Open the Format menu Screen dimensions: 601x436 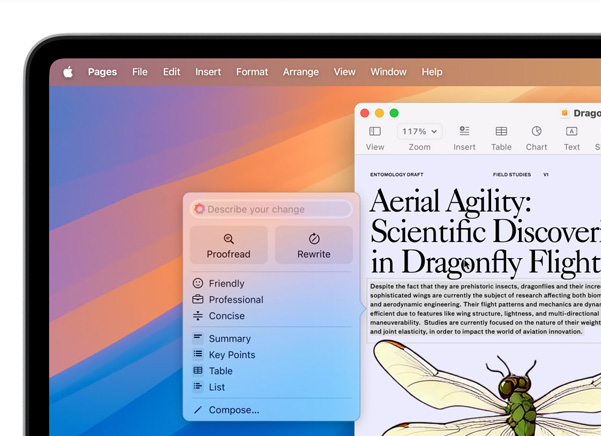252,72
